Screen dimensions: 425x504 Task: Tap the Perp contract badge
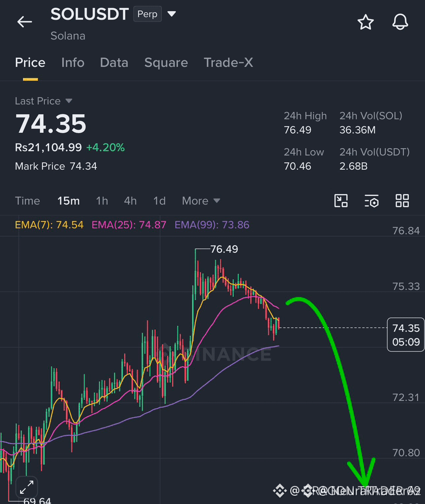click(147, 14)
